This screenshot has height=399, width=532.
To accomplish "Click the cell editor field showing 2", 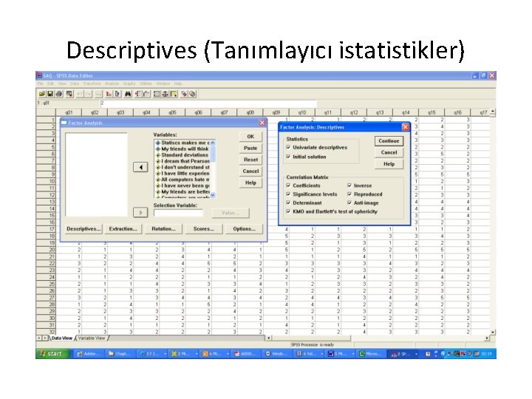I will pos(208,103).
